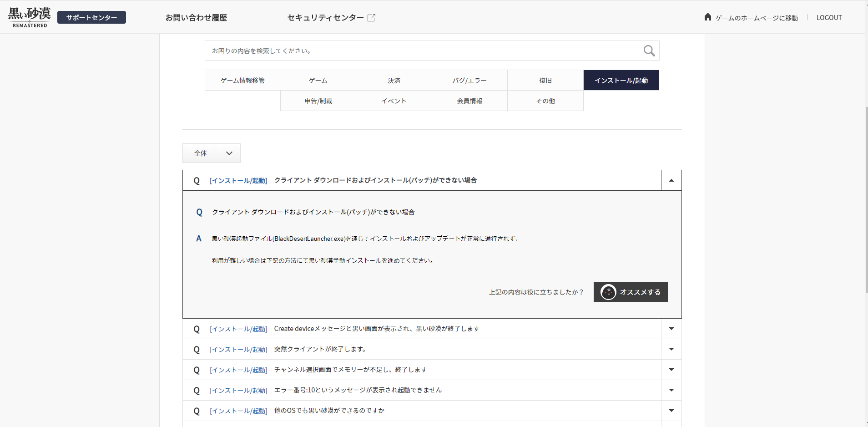The image size is (868, 427).
Task: Expand the 突然クライアントが終了します question
Action: coord(671,349)
